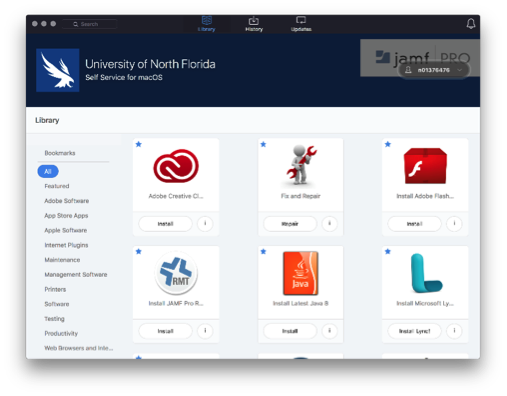Open the Software category
This screenshot has width=507, height=396.
(x=57, y=304)
